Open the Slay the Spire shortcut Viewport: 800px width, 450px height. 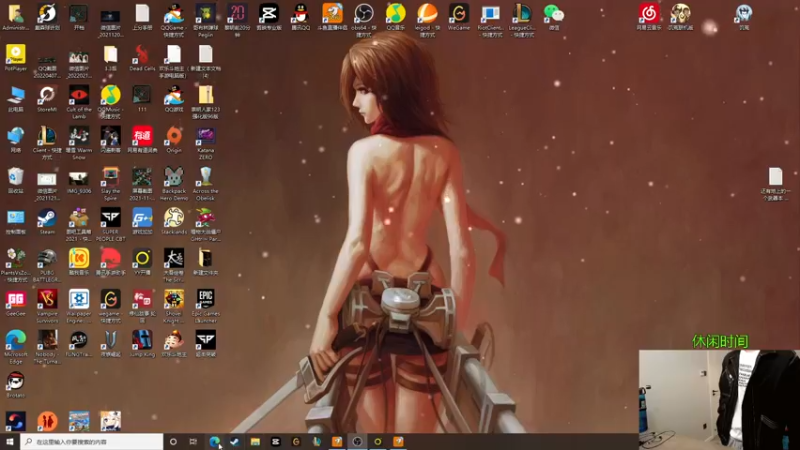(x=110, y=184)
